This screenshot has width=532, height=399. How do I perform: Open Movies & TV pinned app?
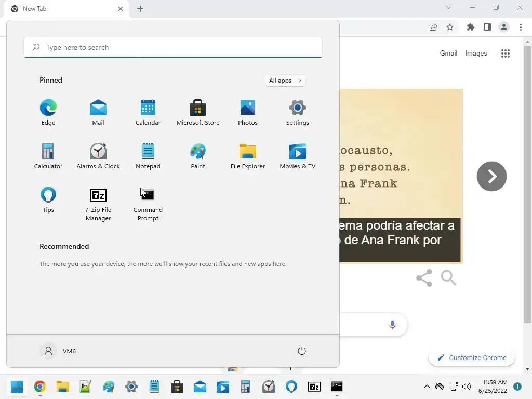298,156
